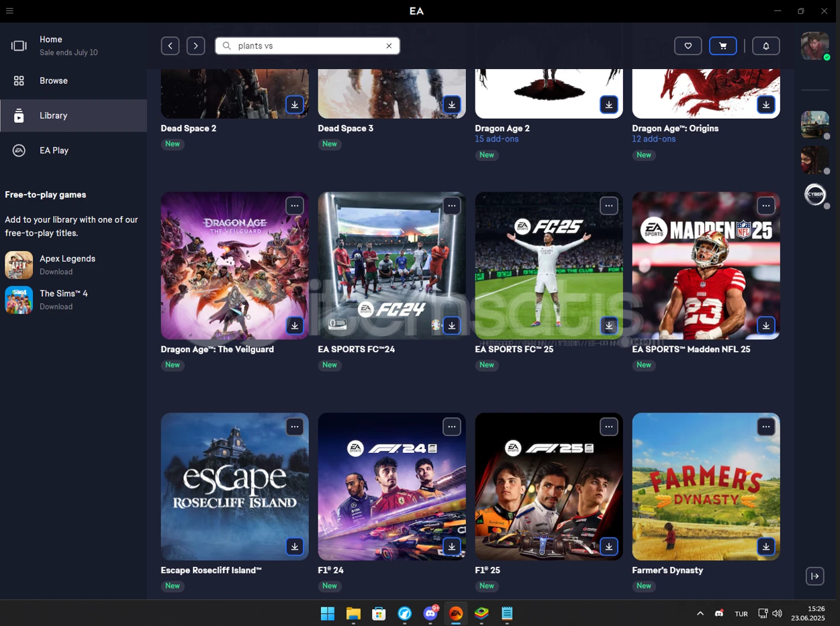The height and width of the screenshot is (626, 840).
Task: Open the Cyber friend avatar
Action: (x=814, y=195)
